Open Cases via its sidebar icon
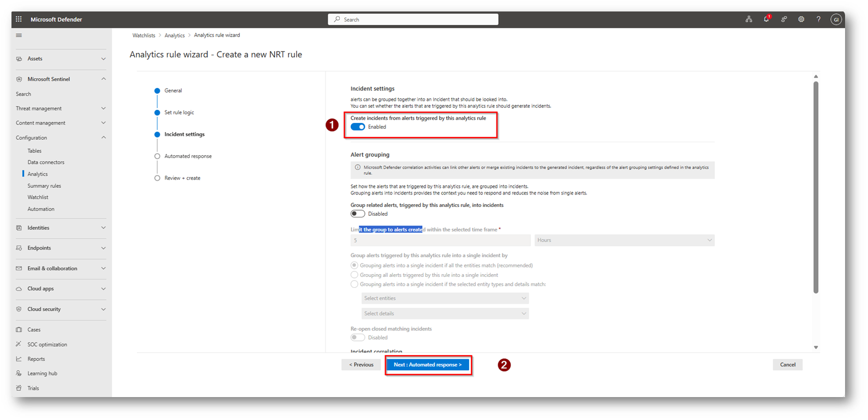 click(x=19, y=330)
